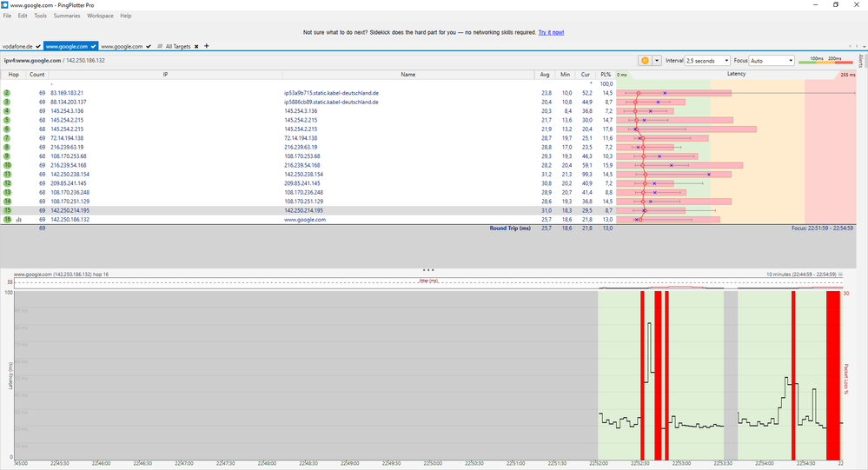The image size is (868, 470).
Task: Open the tab list dropdown arrow at top right
Action: (x=865, y=47)
